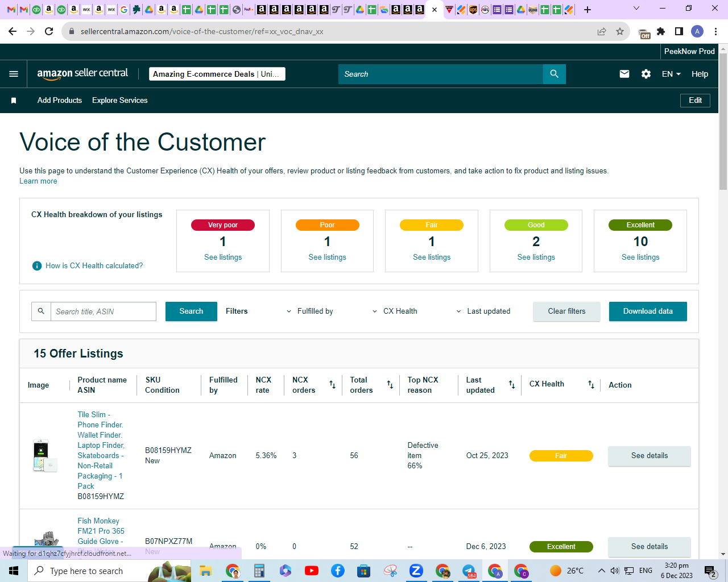The image size is (728, 582).
Task: Click the Download data button
Action: [x=648, y=311]
